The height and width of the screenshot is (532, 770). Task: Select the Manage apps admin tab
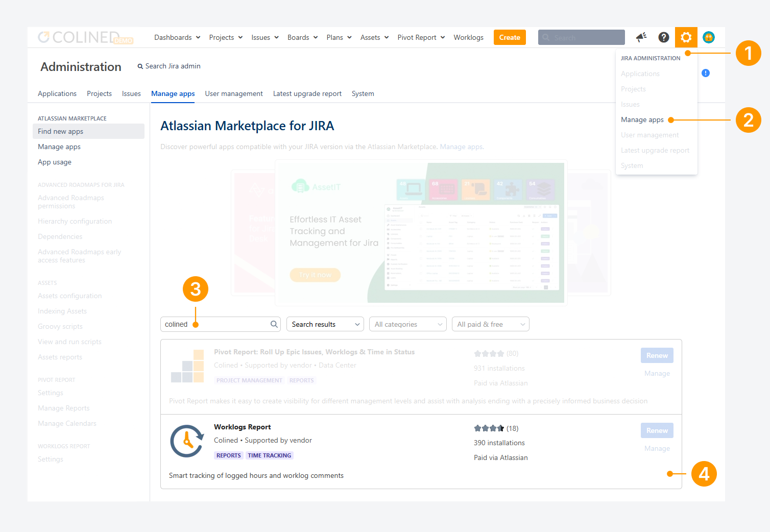tap(173, 93)
